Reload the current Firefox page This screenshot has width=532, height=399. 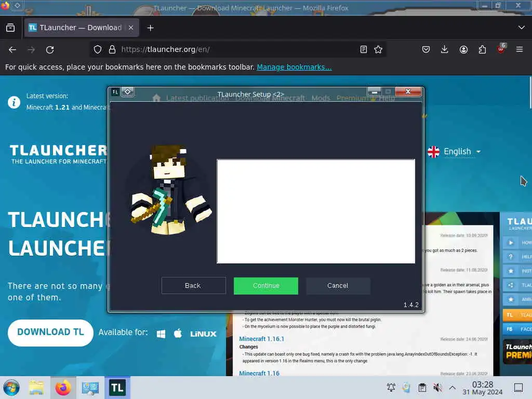pos(50,49)
